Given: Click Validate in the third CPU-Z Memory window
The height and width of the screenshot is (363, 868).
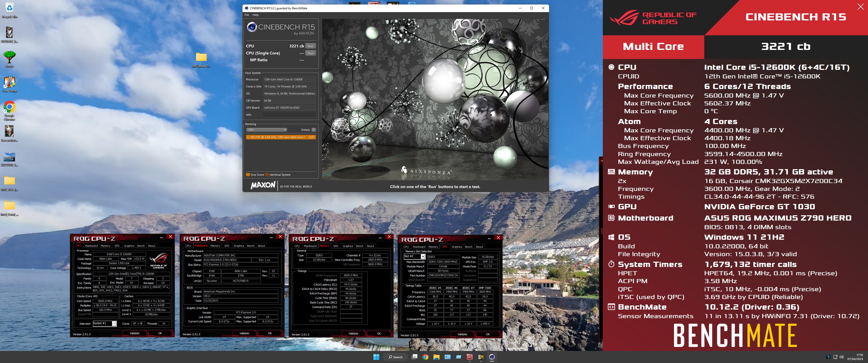Looking at the screenshot, I should tap(353, 334).
